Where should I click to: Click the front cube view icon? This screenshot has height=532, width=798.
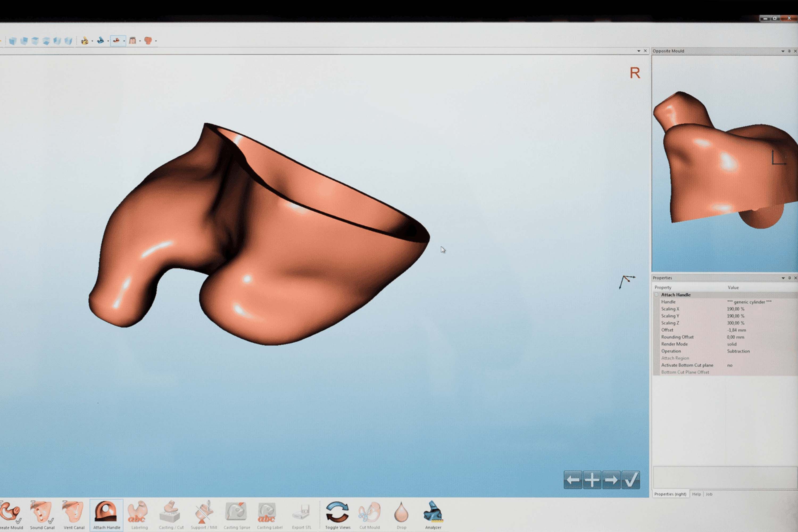[13, 41]
